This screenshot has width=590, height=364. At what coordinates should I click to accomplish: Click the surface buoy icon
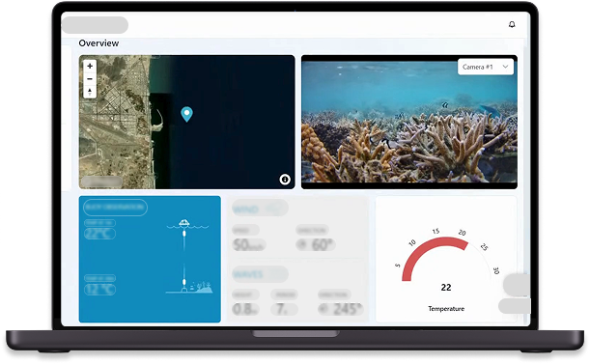click(x=184, y=224)
